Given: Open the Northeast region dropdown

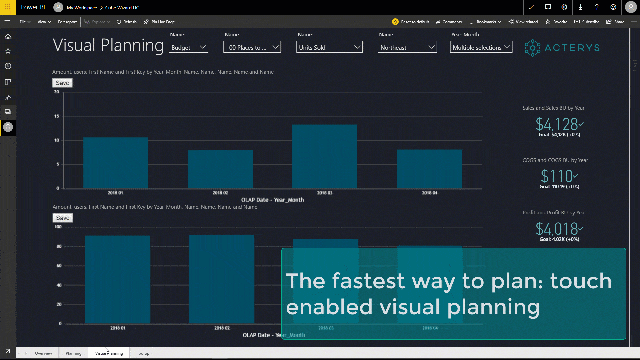Looking at the screenshot, I should (x=407, y=48).
